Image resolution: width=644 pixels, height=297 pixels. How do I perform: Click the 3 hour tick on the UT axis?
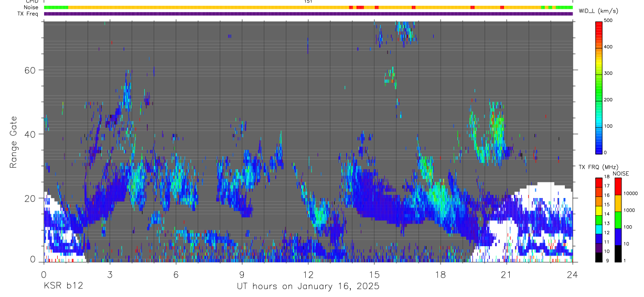tap(110, 274)
